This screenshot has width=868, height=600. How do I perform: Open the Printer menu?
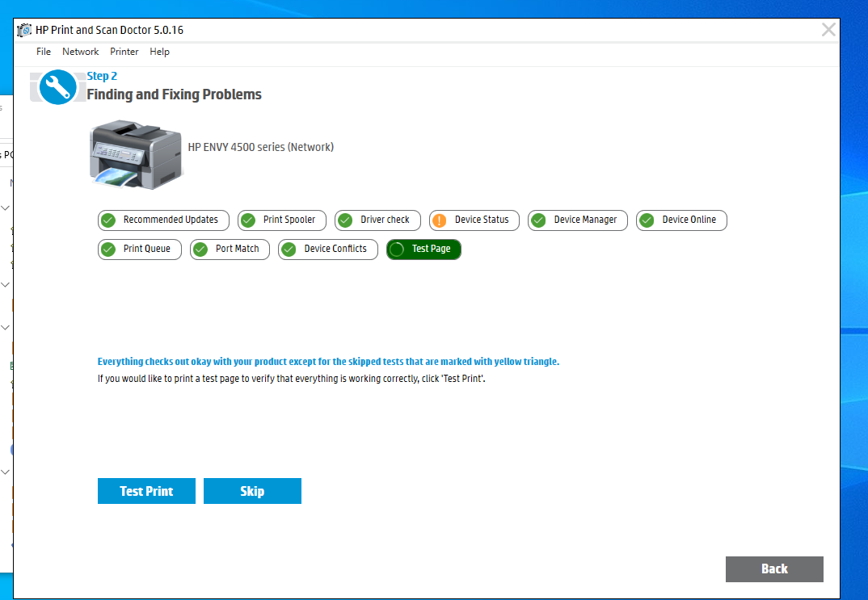pyautogui.click(x=124, y=51)
